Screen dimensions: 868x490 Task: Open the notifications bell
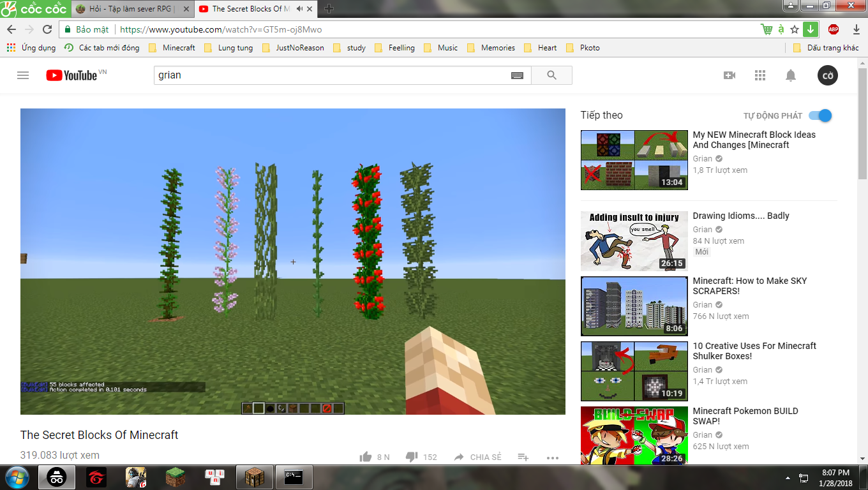coord(791,75)
